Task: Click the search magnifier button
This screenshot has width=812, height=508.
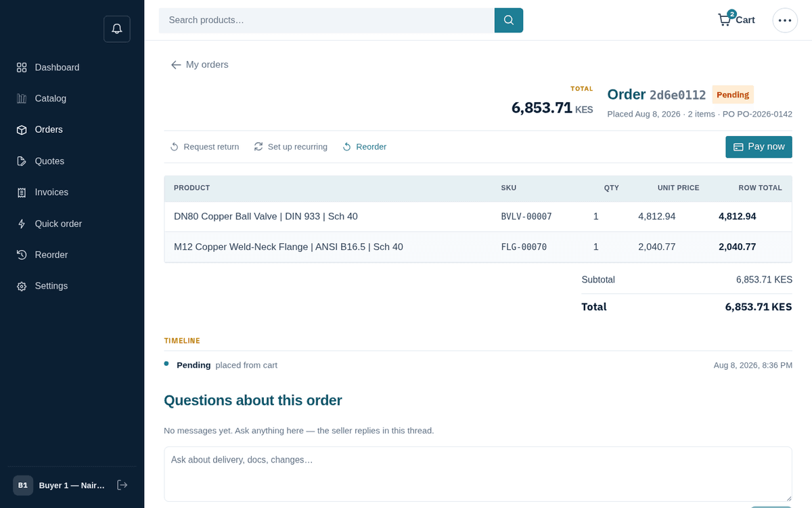Action: pos(509,20)
